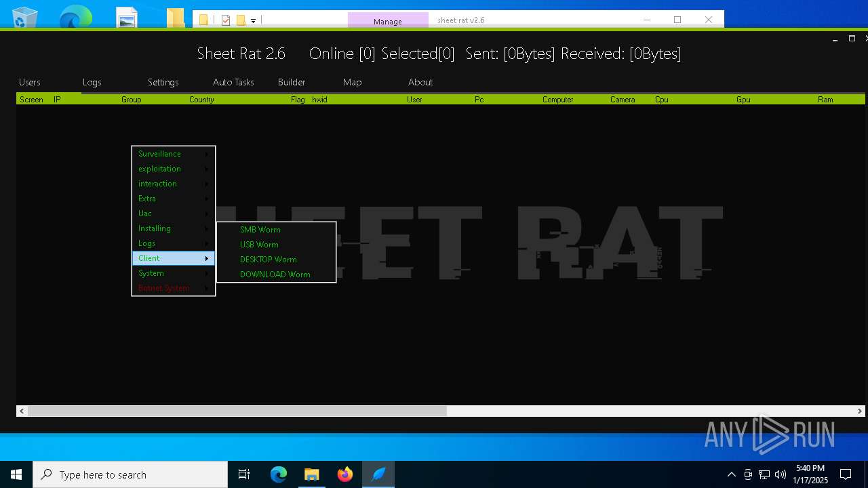Open the Manage tab in File Explorer
Image resolution: width=868 pixels, height=488 pixels.
tap(388, 21)
